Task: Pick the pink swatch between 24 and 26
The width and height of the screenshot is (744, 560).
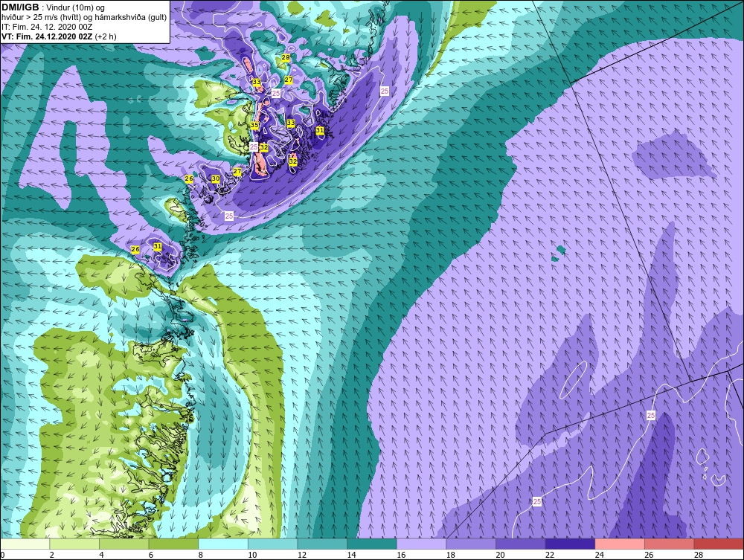Action: 620,544
